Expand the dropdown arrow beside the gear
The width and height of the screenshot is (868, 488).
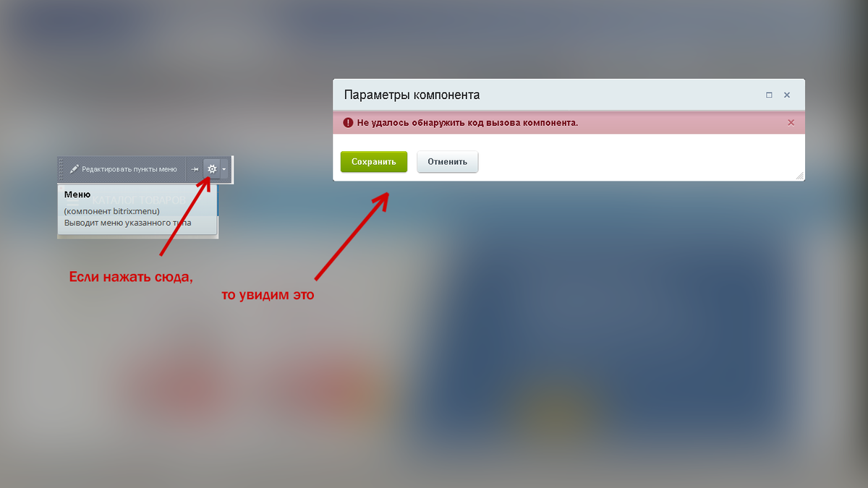tap(224, 169)
